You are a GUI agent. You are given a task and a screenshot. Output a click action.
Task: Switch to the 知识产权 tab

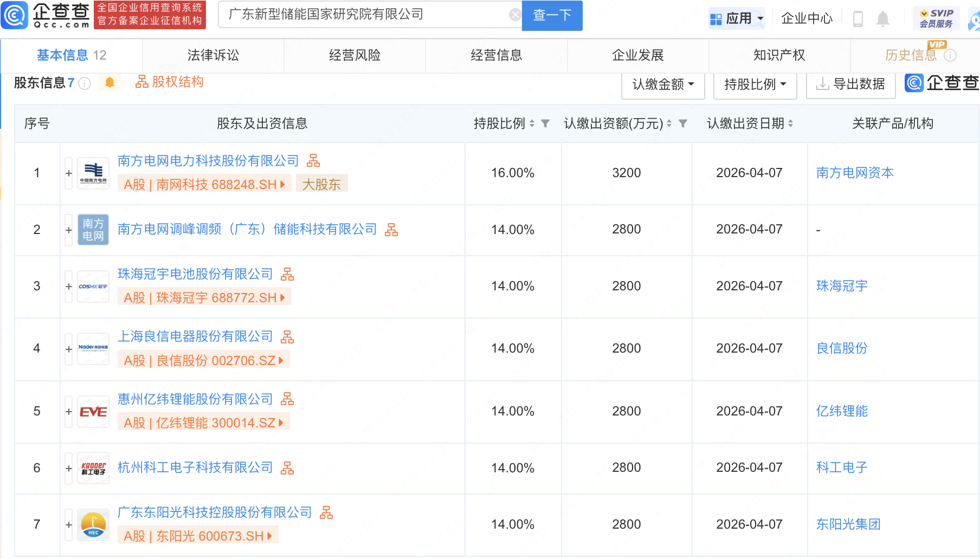(779, 55)
